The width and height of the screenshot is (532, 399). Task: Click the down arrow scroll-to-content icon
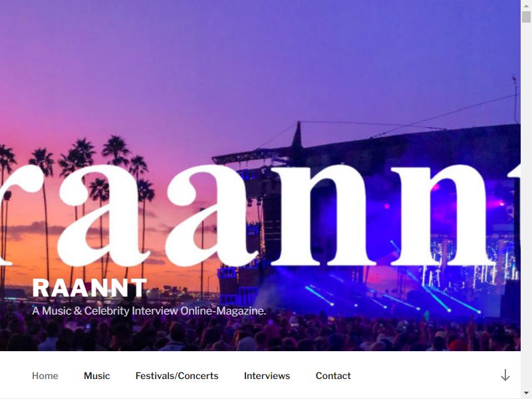pos(505,375)
